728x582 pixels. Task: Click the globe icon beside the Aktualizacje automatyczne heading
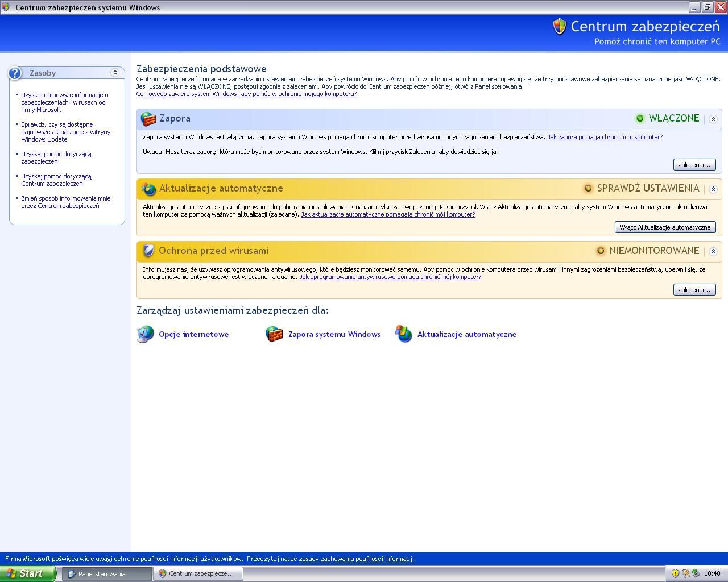coord(148,189)
